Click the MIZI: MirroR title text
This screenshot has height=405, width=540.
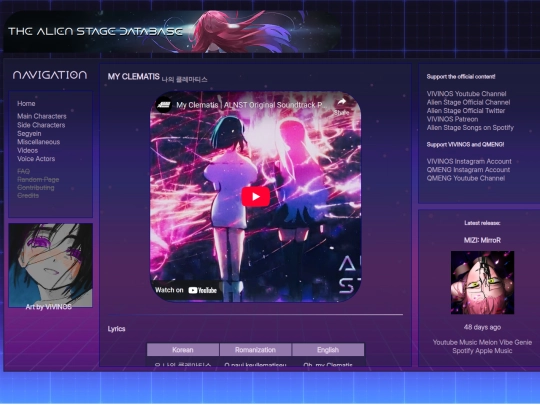click(482, 240)
